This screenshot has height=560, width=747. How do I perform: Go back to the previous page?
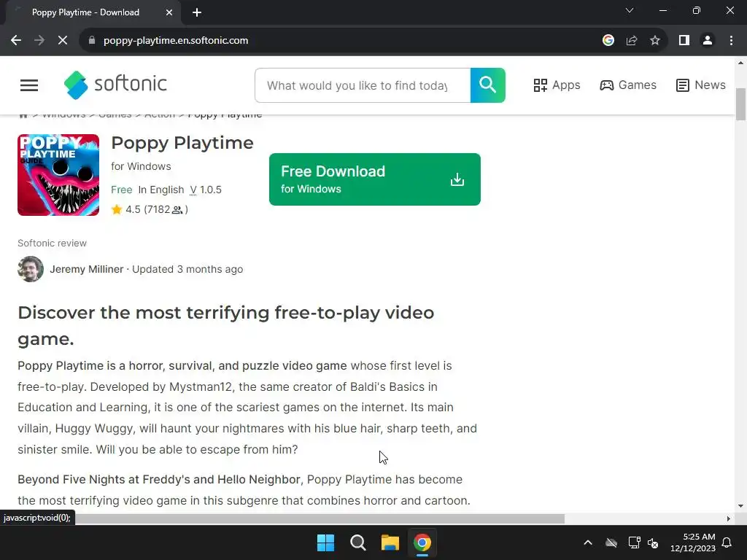[x=16, y=41]
